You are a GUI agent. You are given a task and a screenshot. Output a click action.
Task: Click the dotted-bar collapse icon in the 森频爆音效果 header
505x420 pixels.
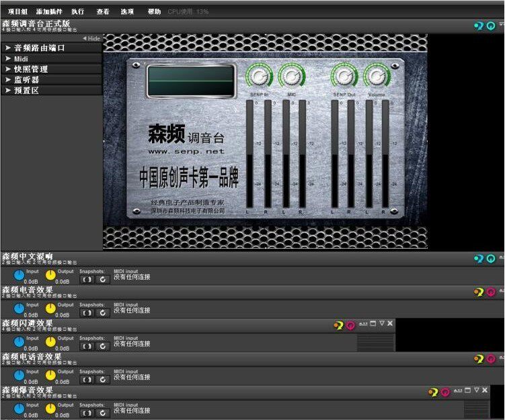458,390
